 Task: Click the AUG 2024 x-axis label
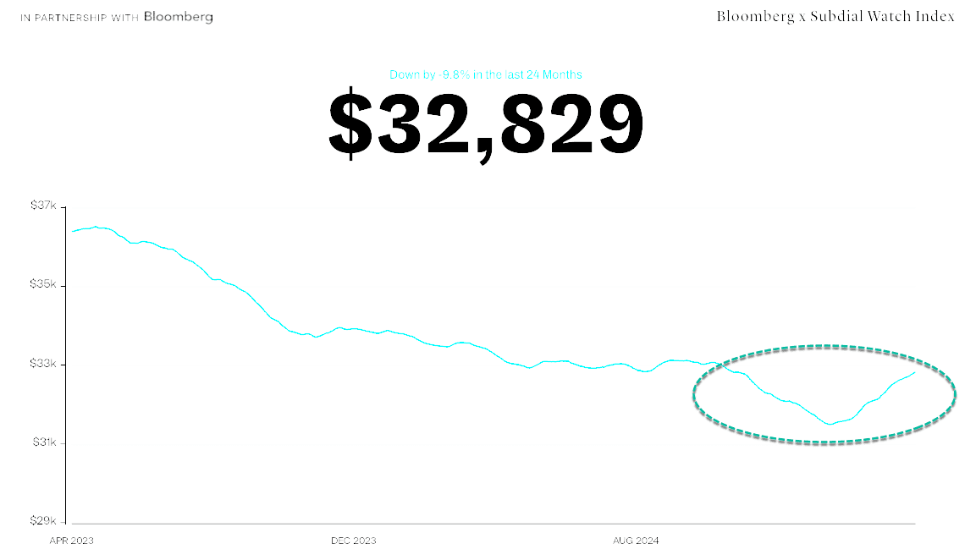pyautogui.click(x=636, y=541)
